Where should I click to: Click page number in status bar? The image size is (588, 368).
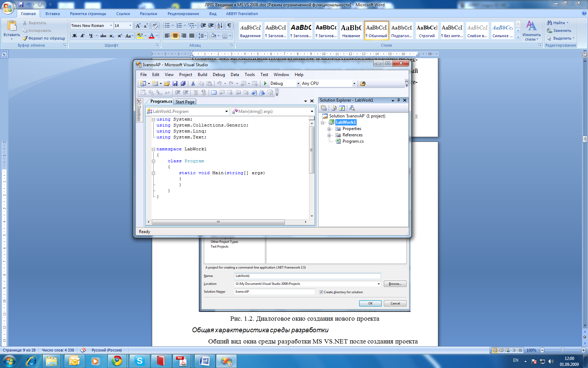coord(19,350)
